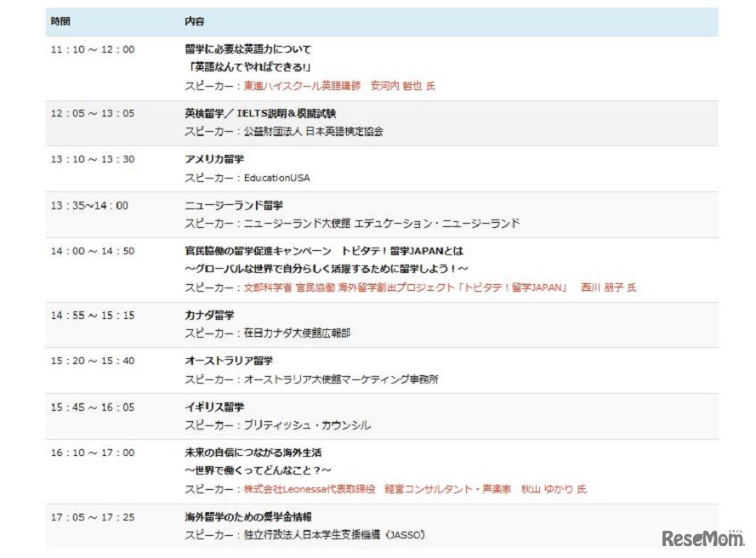Click the title アメリカ留学
This screenshot has width=756, height=558.
214,159
